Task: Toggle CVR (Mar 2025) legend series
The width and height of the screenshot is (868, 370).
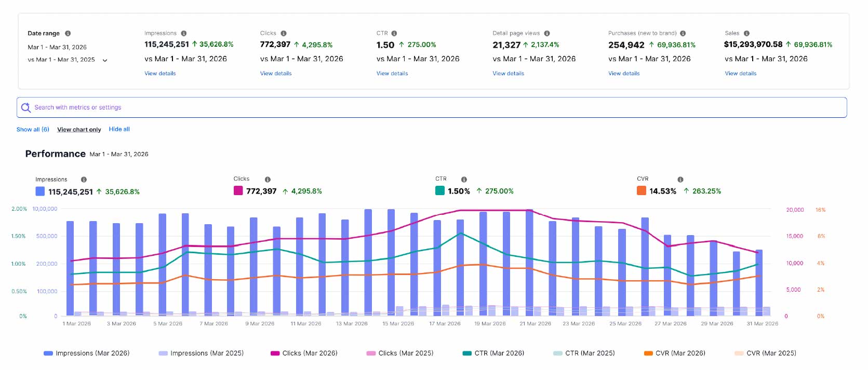Action: (x=765, y=353)
